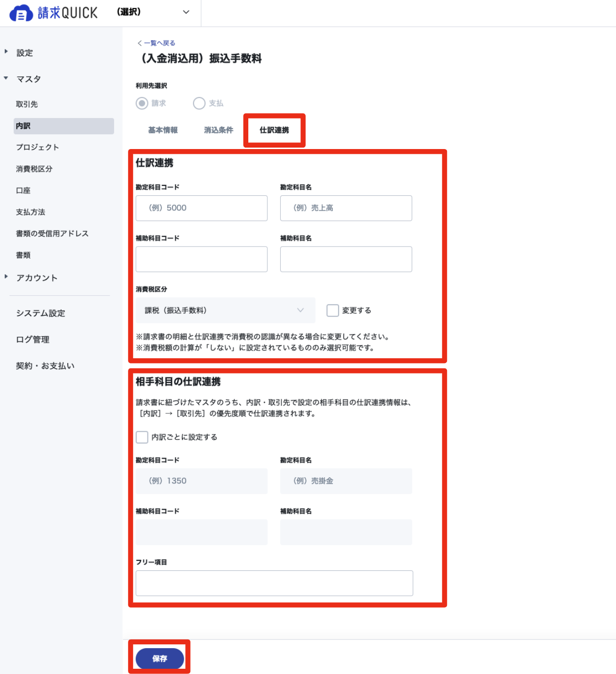This screenshot has height=674, width=616.
Task: Switch to the 消込条件 tab
Action: [219, 130]
